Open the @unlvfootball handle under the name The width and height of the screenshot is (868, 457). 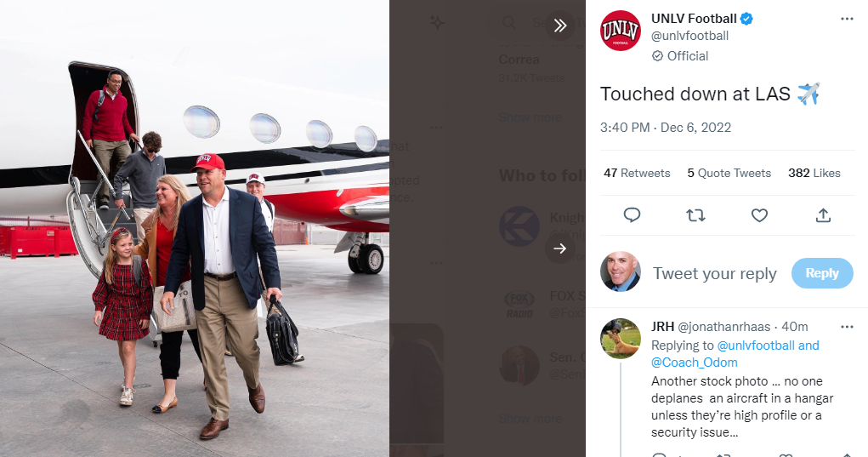click(x=689, y=36)
